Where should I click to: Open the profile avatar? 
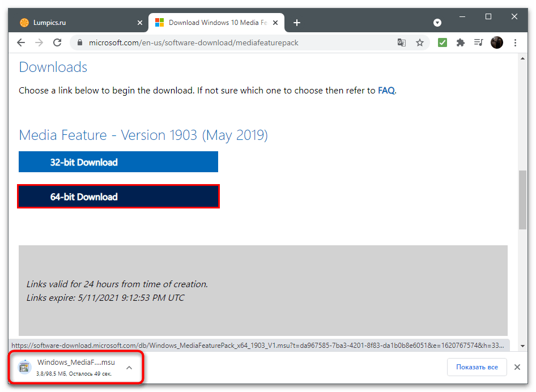pos(497,42)
